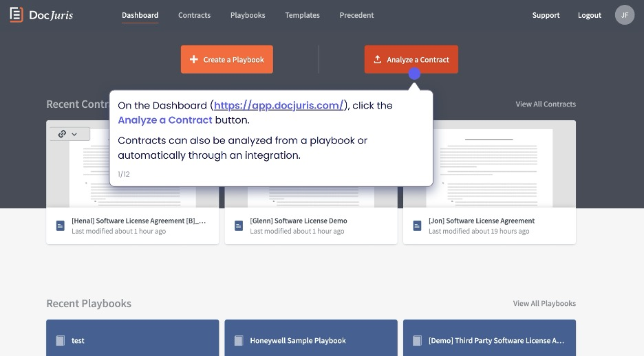Open the Templates tab
This screenshot has width=644, height=356.
(x=302, y=15)
